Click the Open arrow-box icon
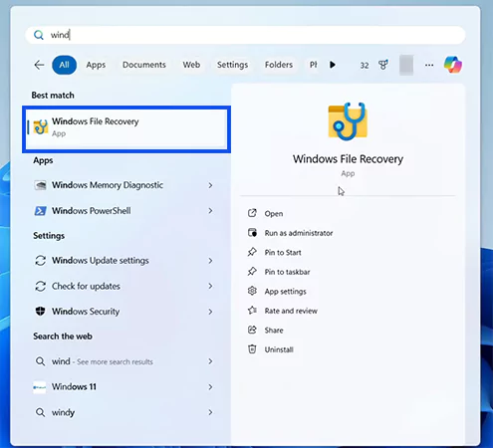This screenshot has height=448, width=493. tap(252, 213)
